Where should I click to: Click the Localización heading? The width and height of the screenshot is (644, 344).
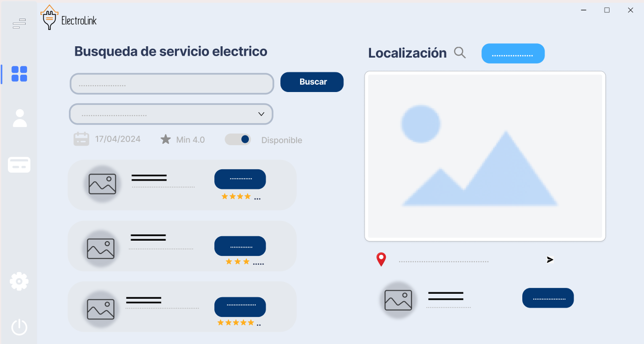(407, 53)
